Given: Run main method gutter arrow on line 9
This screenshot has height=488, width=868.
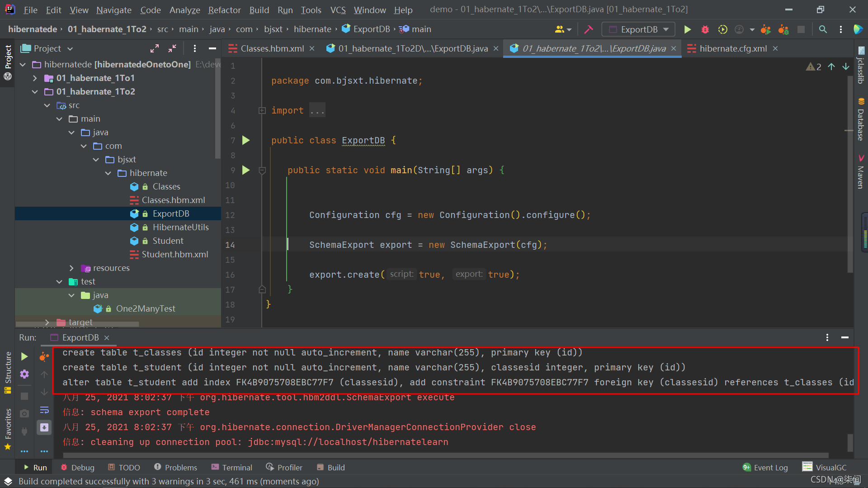Looking at the screenshot, I should pyautogui.click(x=246, y=170).
